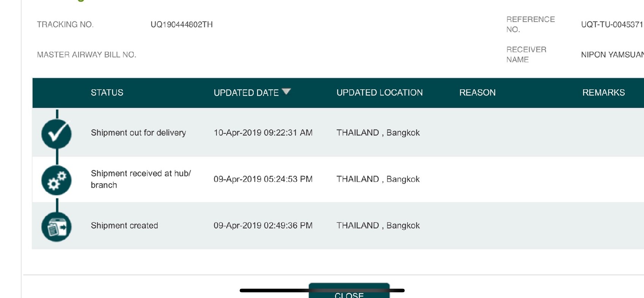Click the UPDATED LOCATION column header
Image resolution: width=644 pixels, height=298 pixels.
pyautogui.click(x=379, y=93)
